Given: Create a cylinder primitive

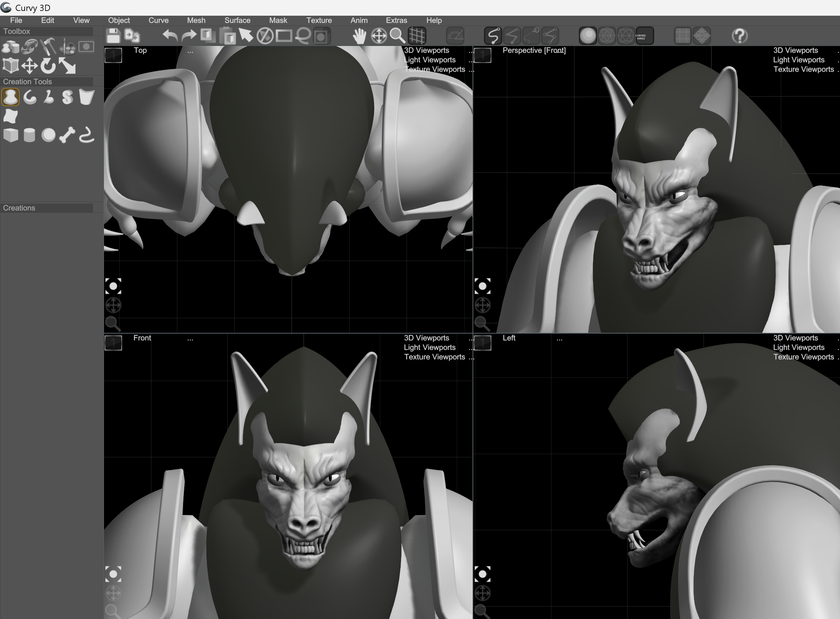Looking at the screenshot, I should coord(30,135).
